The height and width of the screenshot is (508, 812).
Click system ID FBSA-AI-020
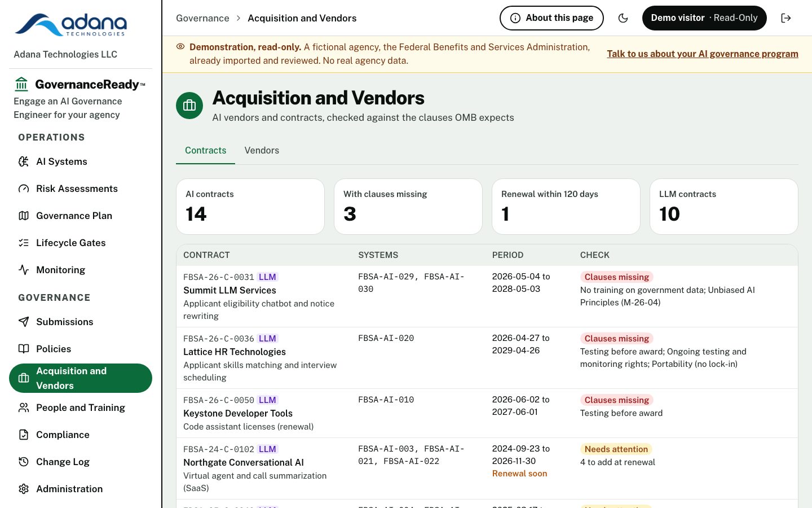click(386, 338)
